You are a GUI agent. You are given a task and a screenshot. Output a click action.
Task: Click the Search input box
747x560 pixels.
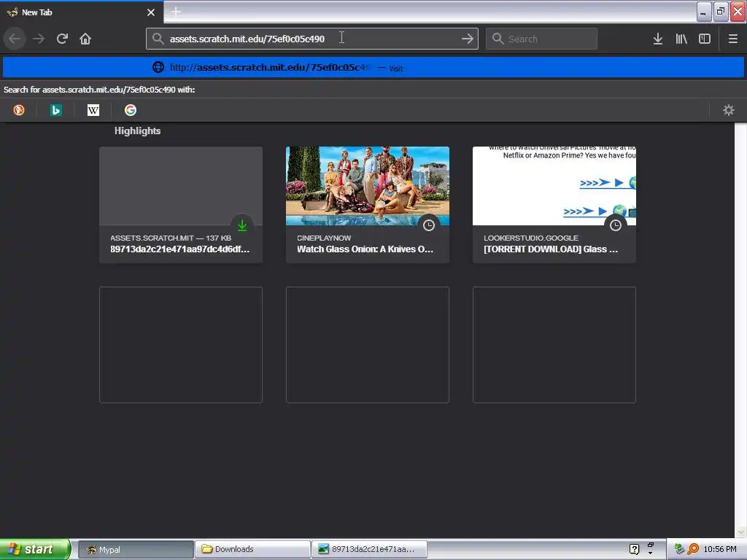point(542,39)
